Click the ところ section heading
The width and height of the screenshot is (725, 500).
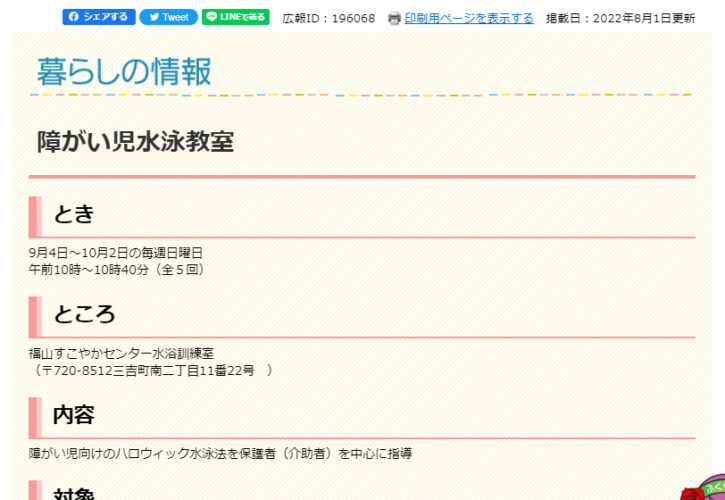(x=84, y=315)
